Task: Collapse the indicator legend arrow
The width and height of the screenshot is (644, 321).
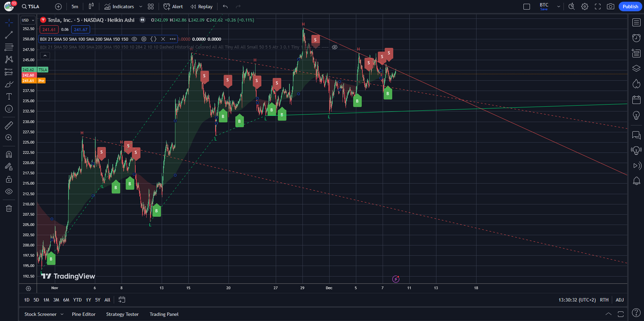Action: [x=45, y=55]
